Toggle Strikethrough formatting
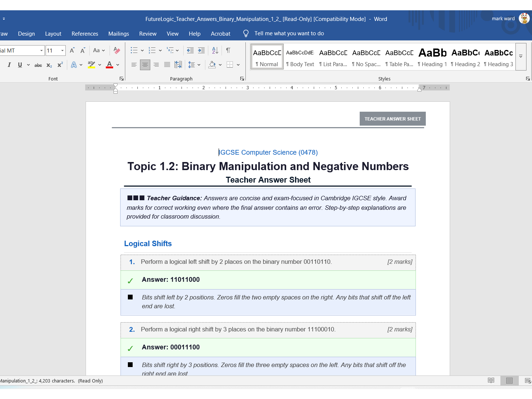The height and width of the screenshot is (399, 532). tap(38, 65)
